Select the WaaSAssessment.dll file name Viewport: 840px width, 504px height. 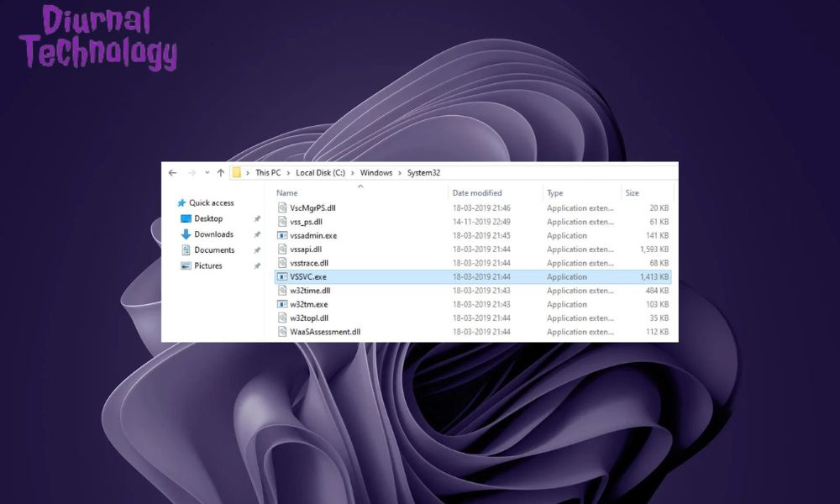click(x=325, y=332)
